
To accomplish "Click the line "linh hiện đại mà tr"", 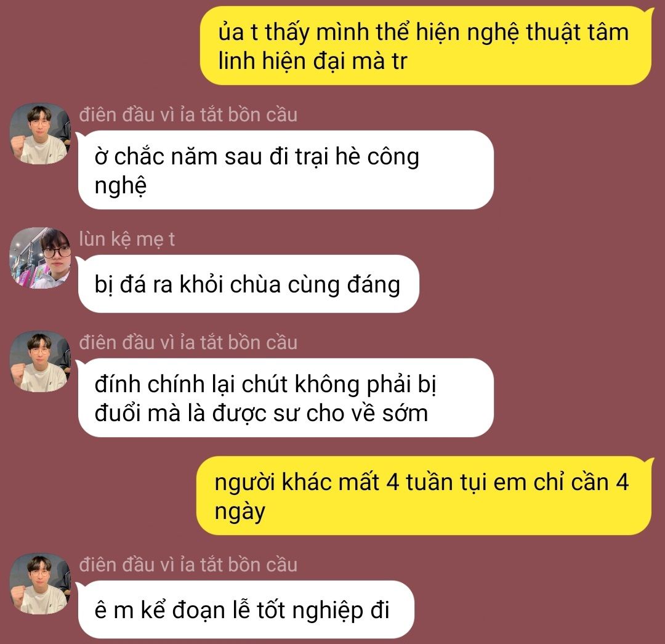I will [313, 60].
